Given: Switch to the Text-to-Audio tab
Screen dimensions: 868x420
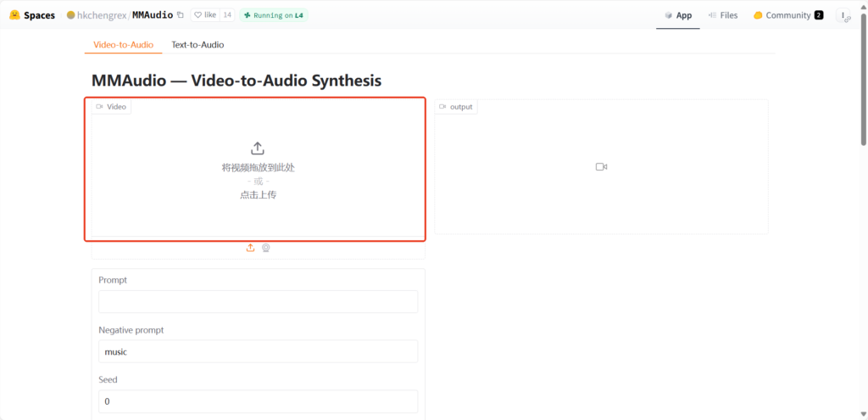Looking at the screenshot, I should (198, 44).
